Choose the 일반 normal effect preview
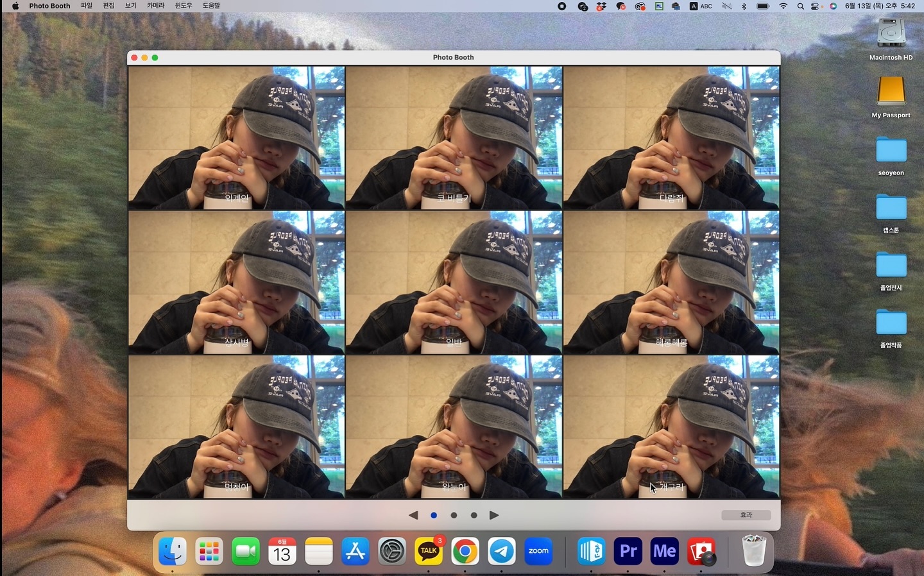This screenshot has height=576, width=924. (x=454, y=282)
